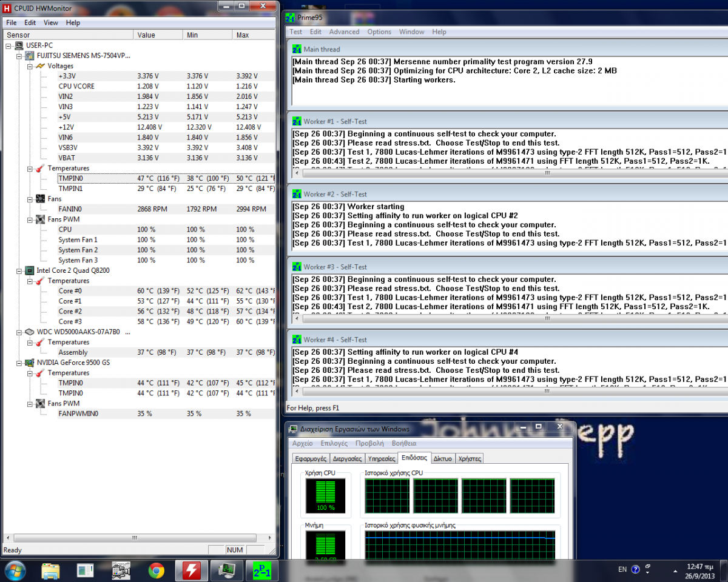Click the NVIDIA GeForce 9500 GS card icon
The image size is (728, 582).
point(29,363)
